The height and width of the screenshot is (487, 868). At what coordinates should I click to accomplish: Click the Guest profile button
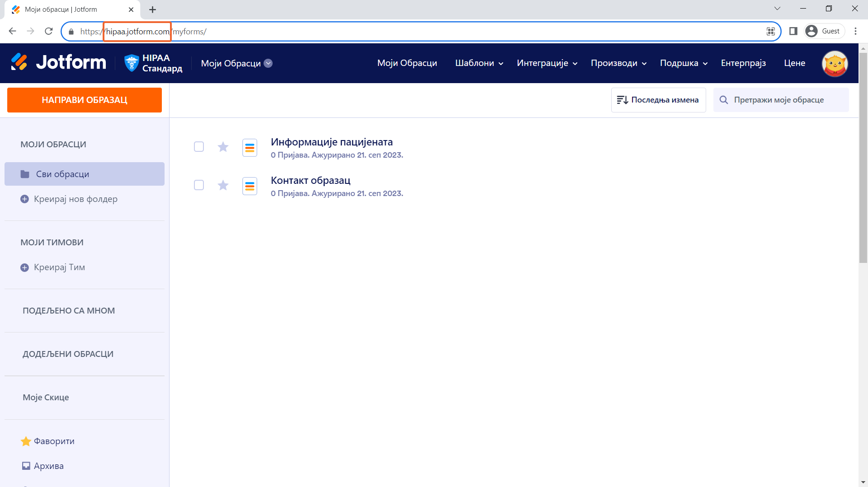tap(824, 31)
